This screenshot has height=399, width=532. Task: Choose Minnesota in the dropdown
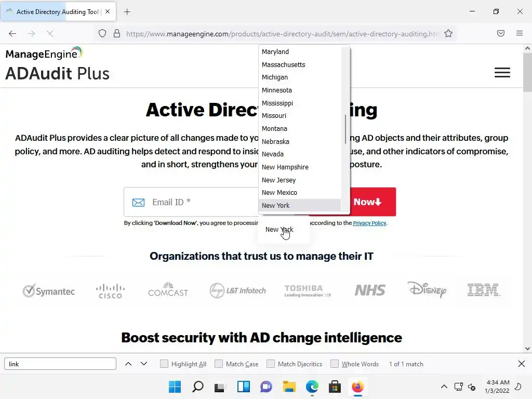pos(300,90)
